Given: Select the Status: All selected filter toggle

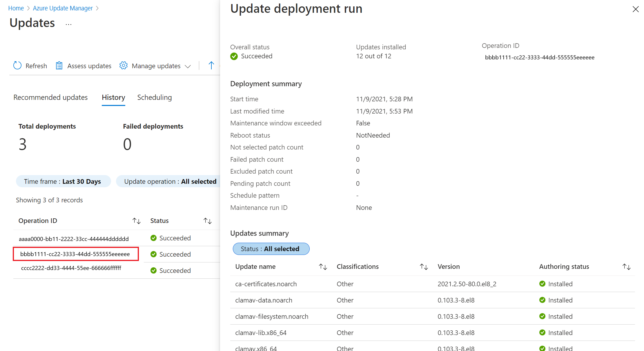Looking at the screenshot, I should pos(270,249).
